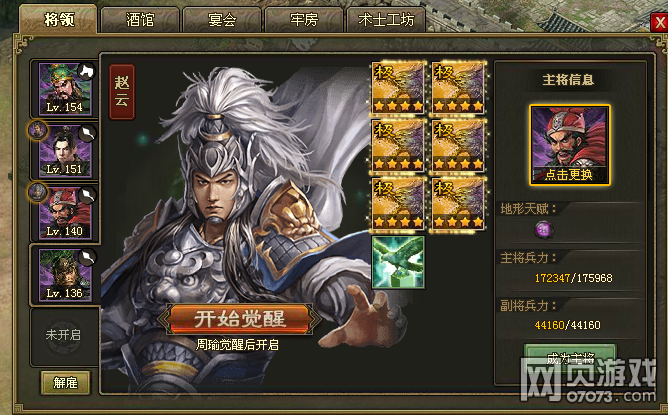Open the 术士工坊 tab
This screenshot has width=668, height=415.
click(386, 20)
